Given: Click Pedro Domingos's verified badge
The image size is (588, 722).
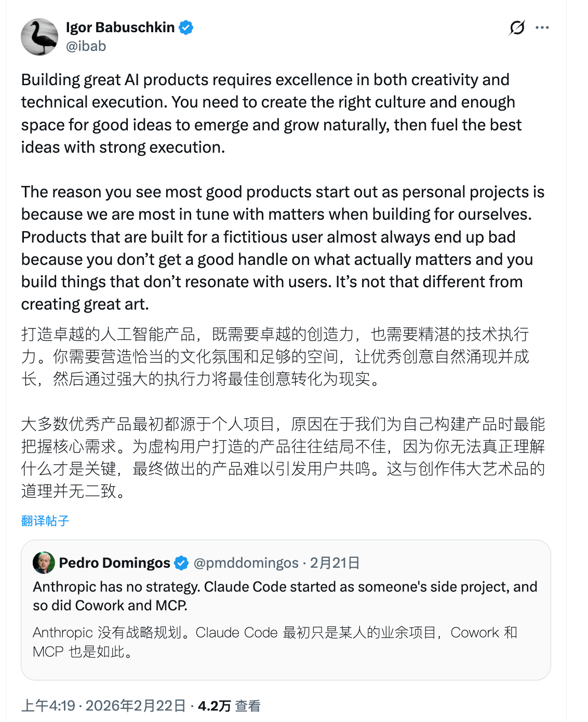Looking at the screenshot, I should pyautogui.click(x=181, y=562).
